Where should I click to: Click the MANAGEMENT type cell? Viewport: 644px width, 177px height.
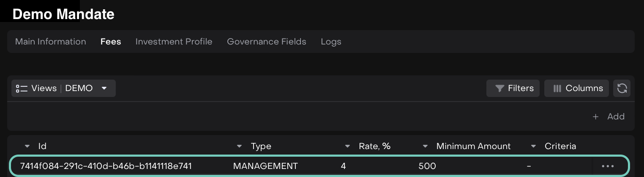(265, 166)
